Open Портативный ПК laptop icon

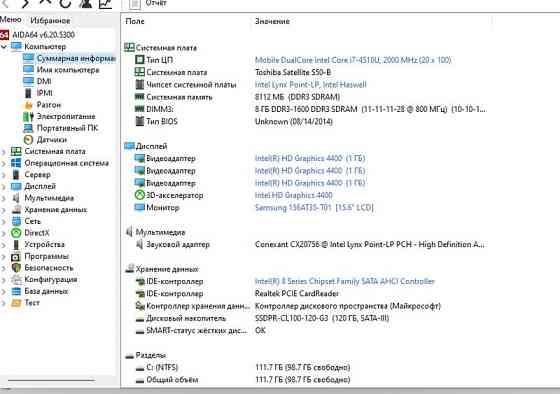pos(28,128)
